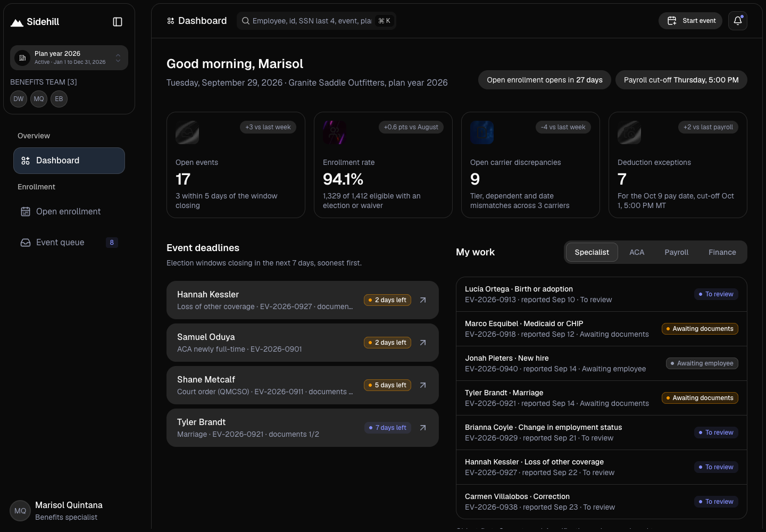This screenshot has height=532, width=766.
Task: Switch to the Finance tab
Action: pos(722,252)
